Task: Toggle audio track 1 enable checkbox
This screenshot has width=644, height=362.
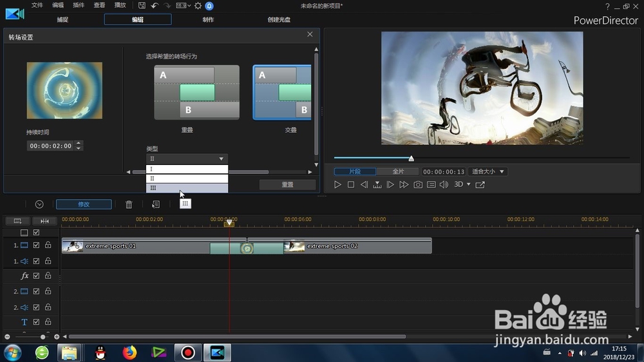Action: [36, 261]
